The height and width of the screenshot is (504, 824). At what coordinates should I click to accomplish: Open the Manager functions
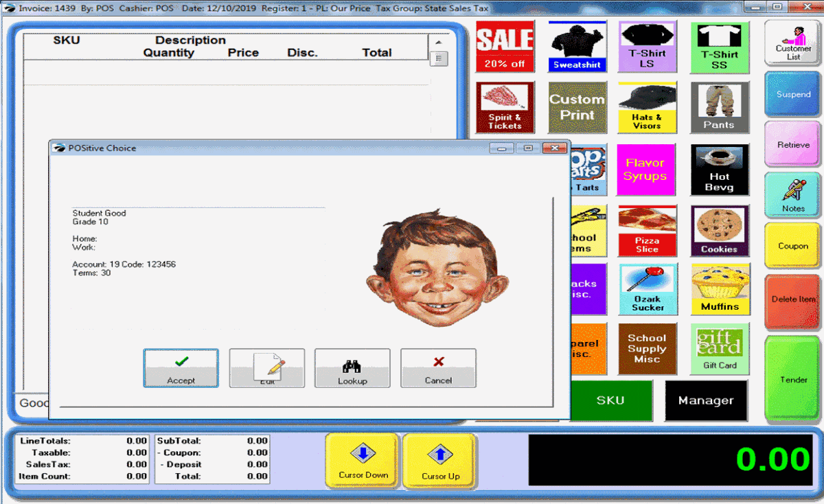tap(706, 400)
